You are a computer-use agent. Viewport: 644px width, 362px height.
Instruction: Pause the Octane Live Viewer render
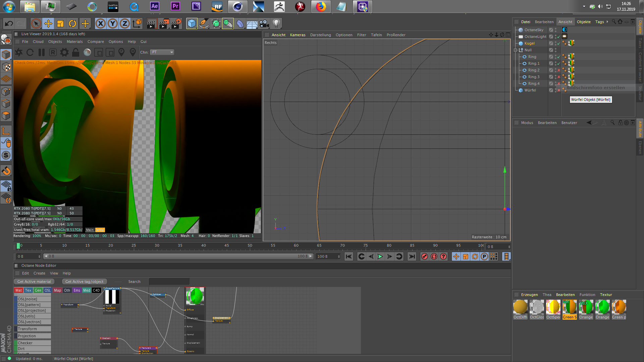[x=42, y=52]
